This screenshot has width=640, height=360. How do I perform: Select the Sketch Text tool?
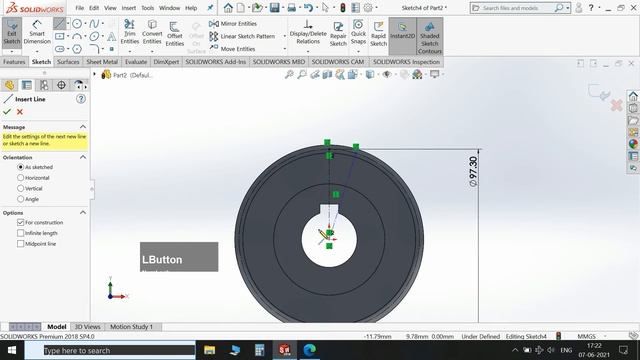point(111,37)
